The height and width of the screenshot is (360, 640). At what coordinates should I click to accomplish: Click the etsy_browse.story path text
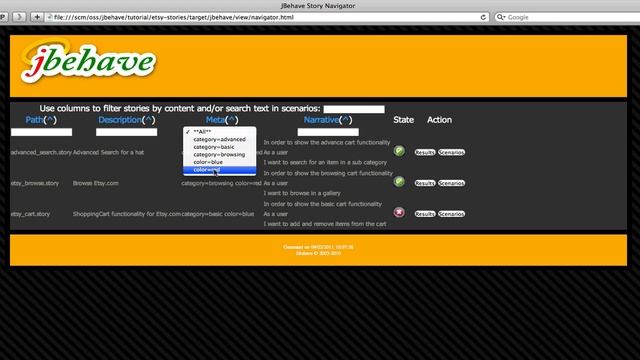click(x=35, y=183)
